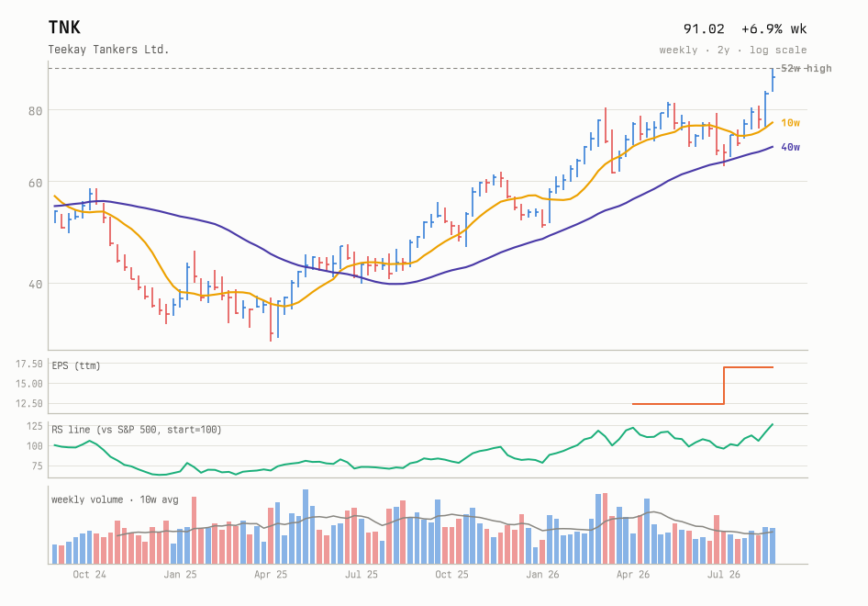
Task: Click the purple 40w moving average label
Action: coord(790,147)
